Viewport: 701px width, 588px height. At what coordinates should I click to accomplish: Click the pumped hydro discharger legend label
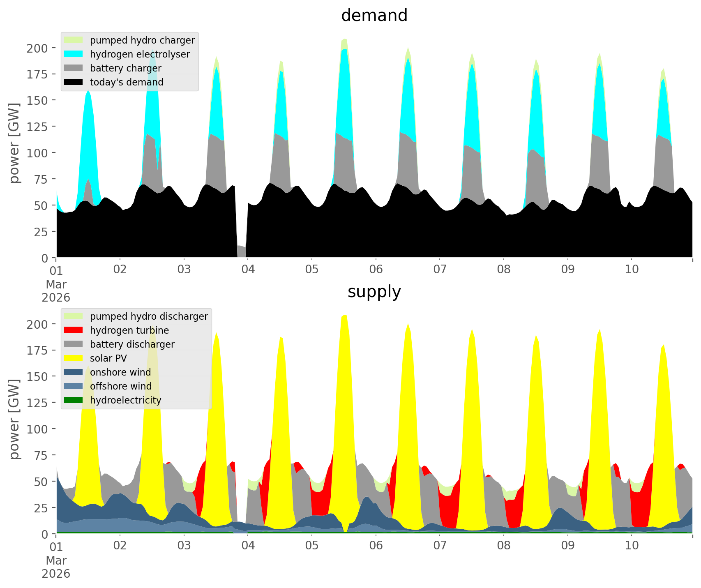pyautogui.click(x=149, y=316)
